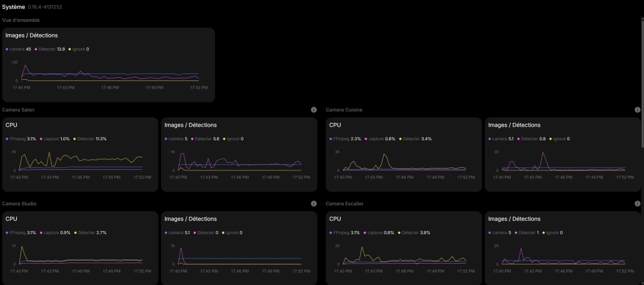Image resolution: width=644 pixels, height=285 pixels.
Task: Open the info icon for Camera Salon
Action: [314, 110]
